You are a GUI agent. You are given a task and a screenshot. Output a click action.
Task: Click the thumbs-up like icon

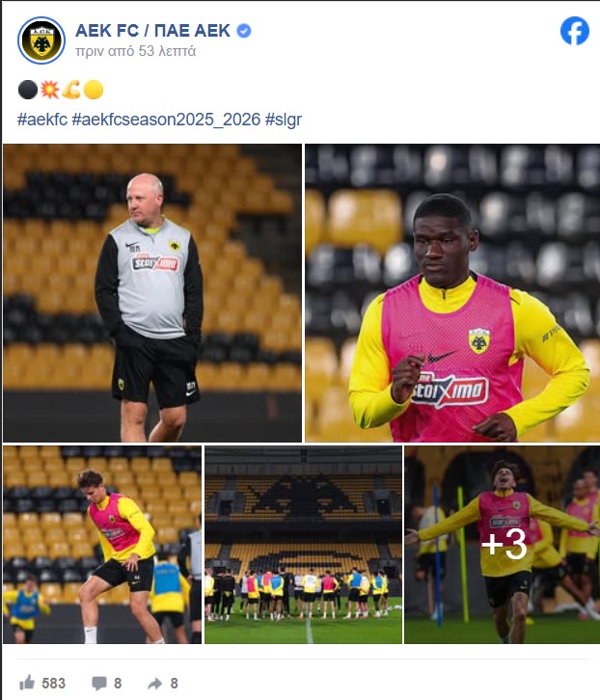[27, 683]
